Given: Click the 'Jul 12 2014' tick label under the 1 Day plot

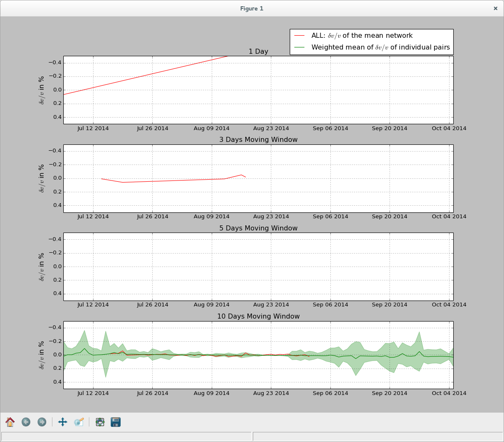Looking at the screenshot, I should tap(93, 128).
